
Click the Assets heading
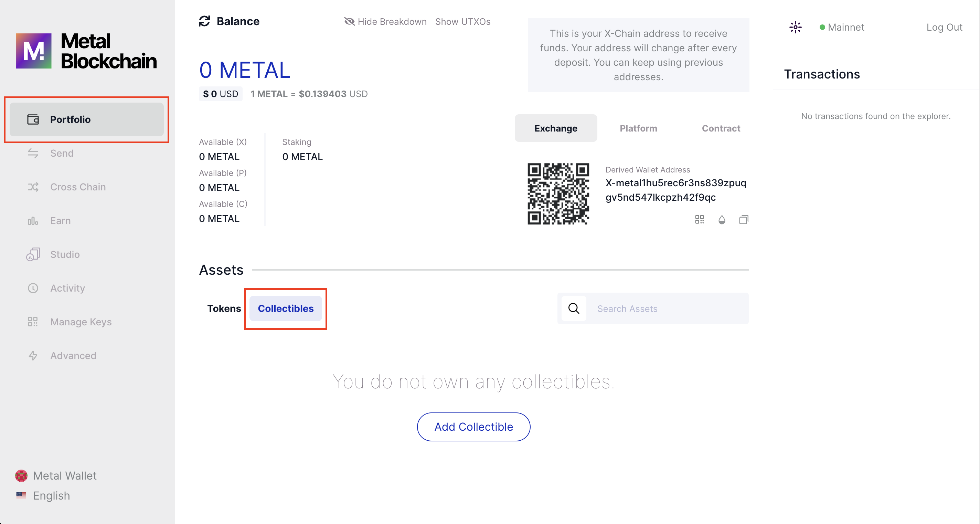(x=221, y=270)
